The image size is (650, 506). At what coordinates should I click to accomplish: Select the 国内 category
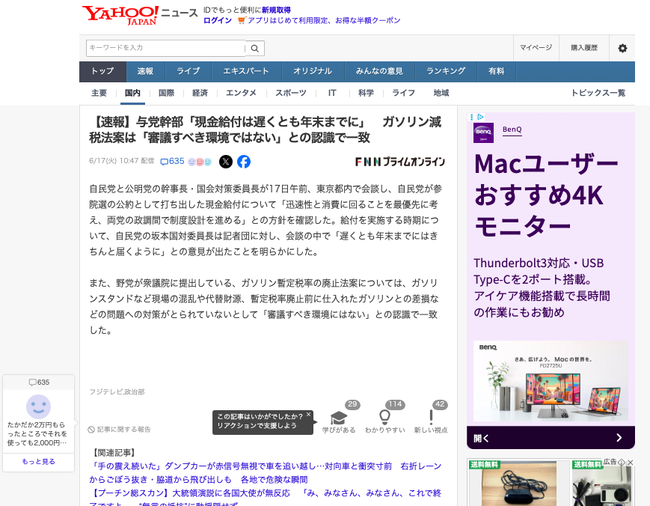(133, 93)
